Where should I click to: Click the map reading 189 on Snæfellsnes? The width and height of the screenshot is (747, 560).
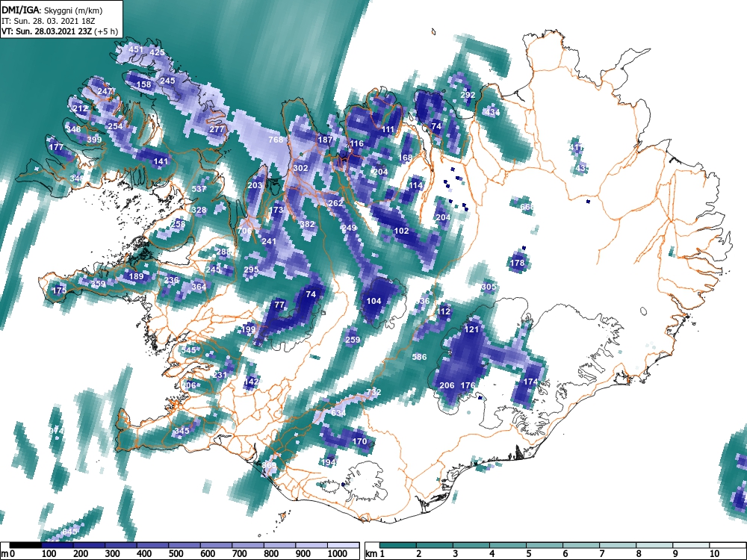tap(136, 276)
